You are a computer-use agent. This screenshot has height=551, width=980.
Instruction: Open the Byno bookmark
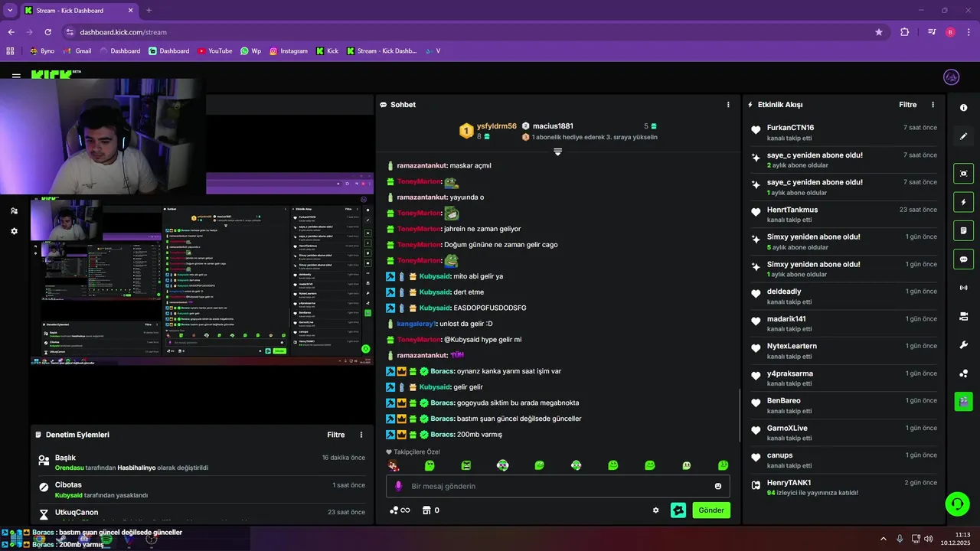pyautogui.click(x=42, y=51)
